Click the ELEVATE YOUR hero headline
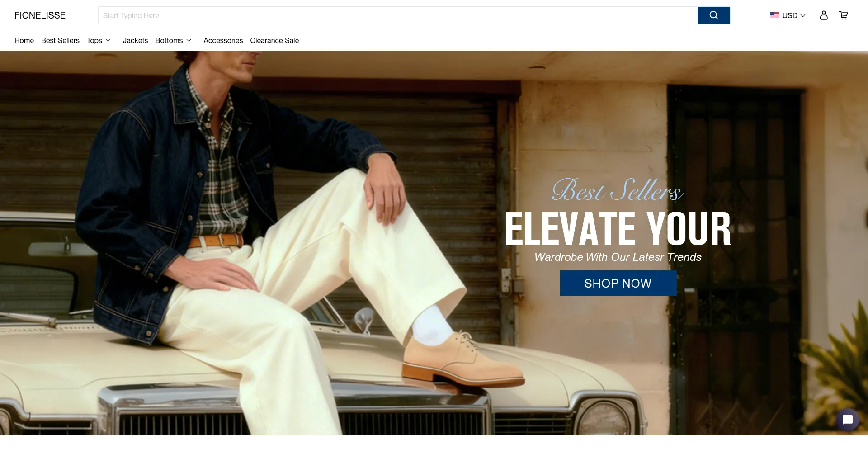 tap(618, 229)
